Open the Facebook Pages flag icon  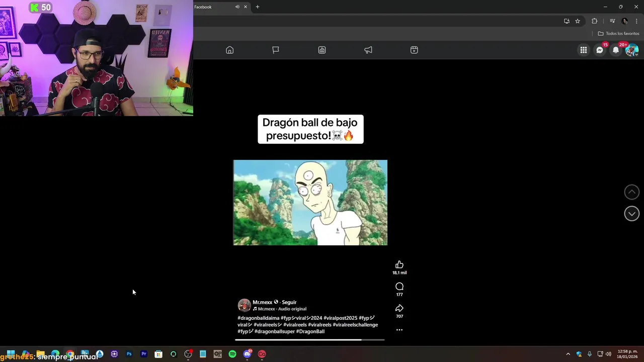(x=276, y=50)
